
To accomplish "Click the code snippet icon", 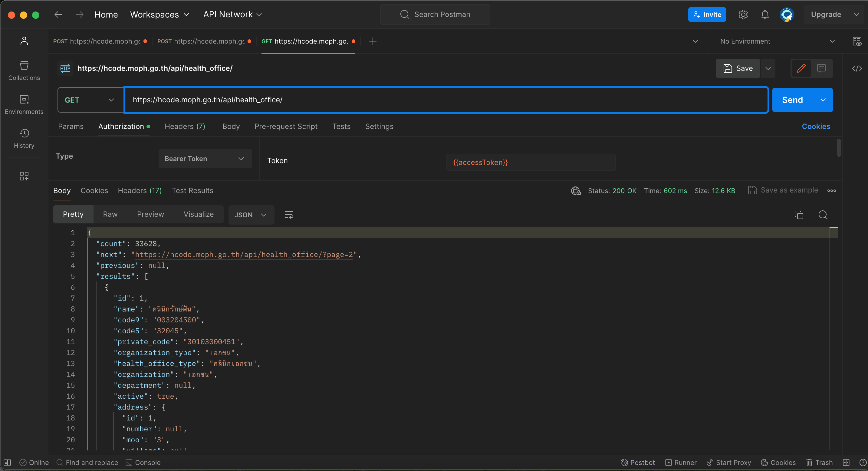I will point(856,68).
